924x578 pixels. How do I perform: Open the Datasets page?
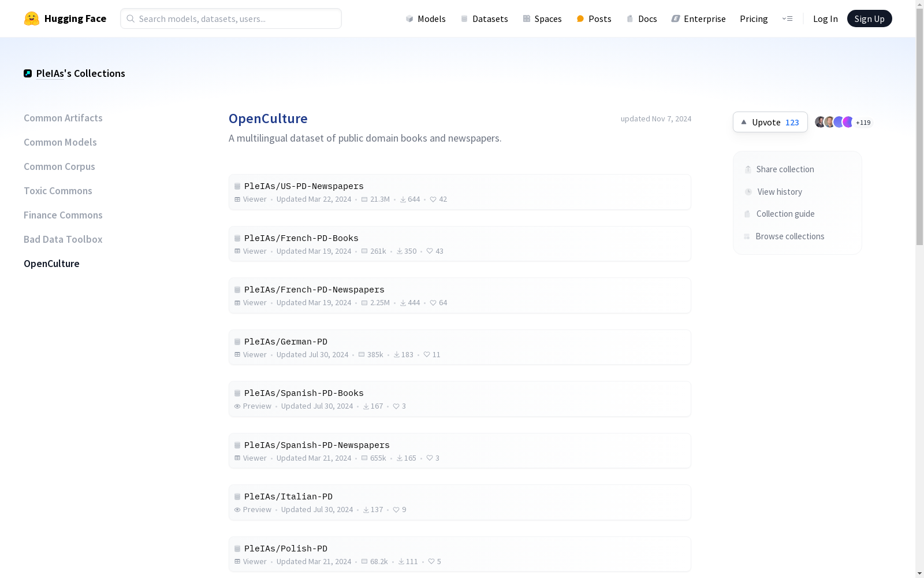point(484,18)
